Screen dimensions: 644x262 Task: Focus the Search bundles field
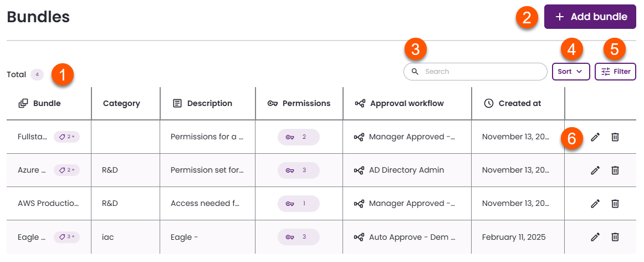coord(477,72)
